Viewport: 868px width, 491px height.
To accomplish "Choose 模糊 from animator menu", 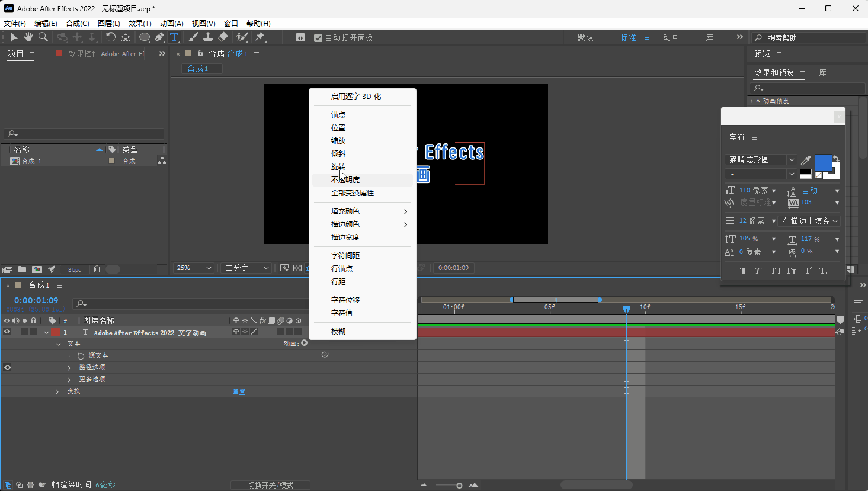I will (x=338, y=332).
